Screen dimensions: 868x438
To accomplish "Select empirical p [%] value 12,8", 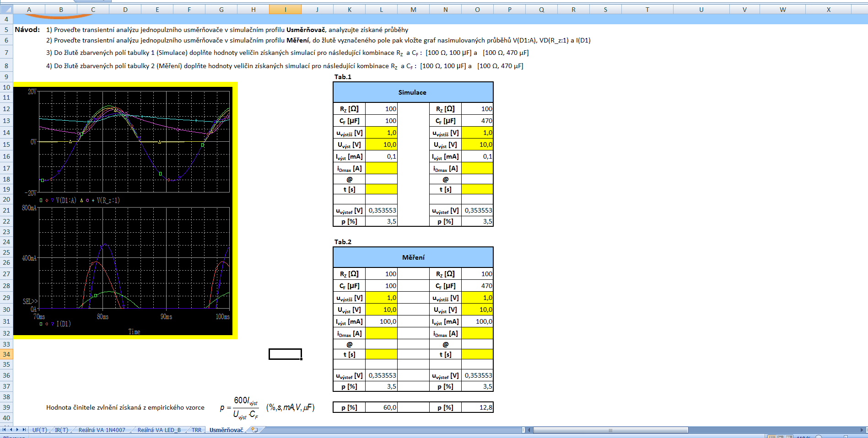I will [x=477, y=407].
